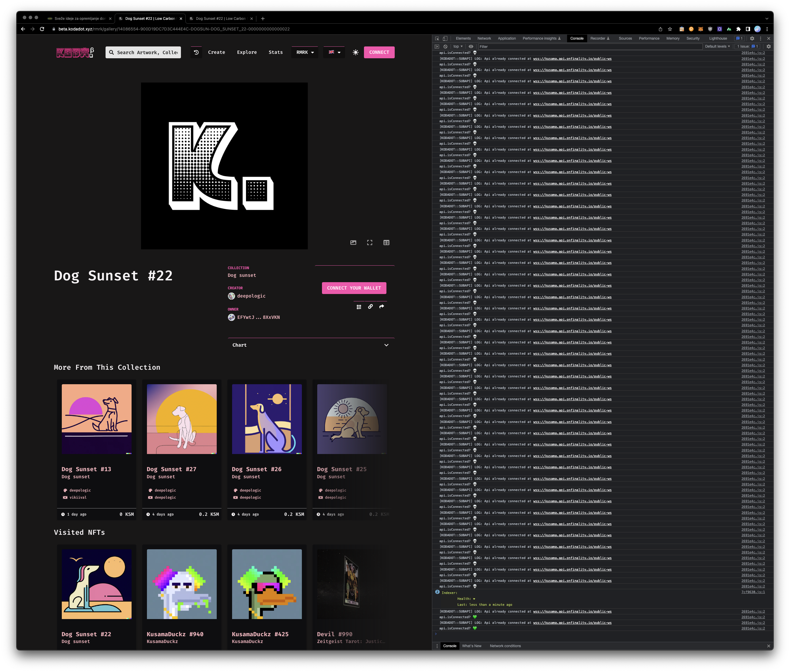Switch to the Elements tab
This screenshot has width=790, height=672.
click(x=463, y=38)
